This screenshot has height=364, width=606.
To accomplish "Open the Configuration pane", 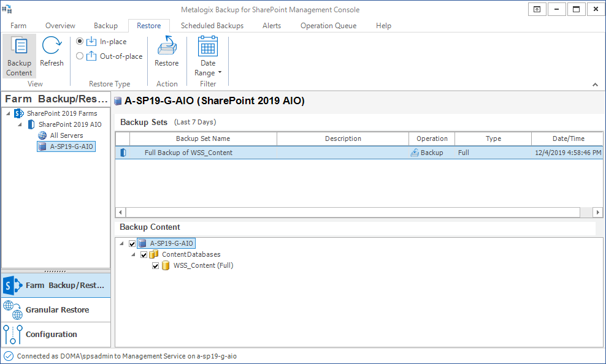I will pyautogui.click(x=56, y=334).
